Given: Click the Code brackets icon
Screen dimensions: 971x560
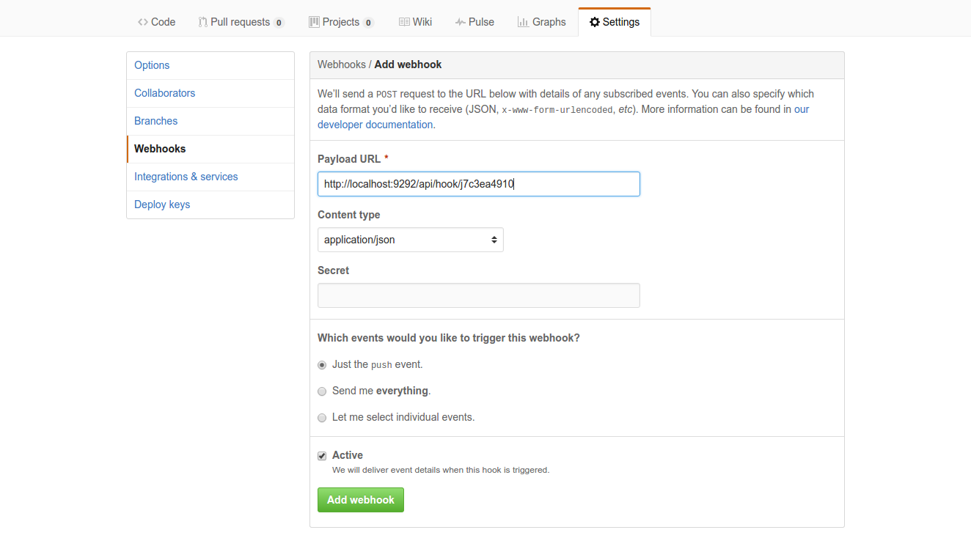Looking at the screenshot, I should (142, 22).
